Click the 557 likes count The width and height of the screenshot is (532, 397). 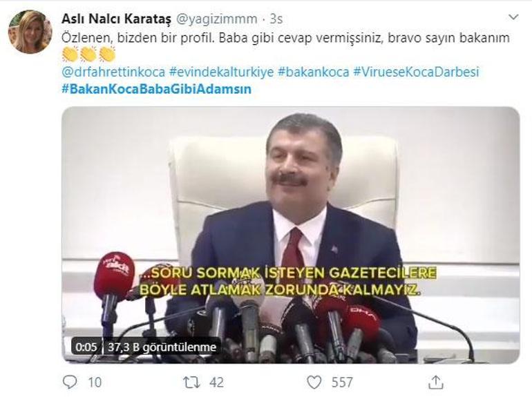(342, 383)
